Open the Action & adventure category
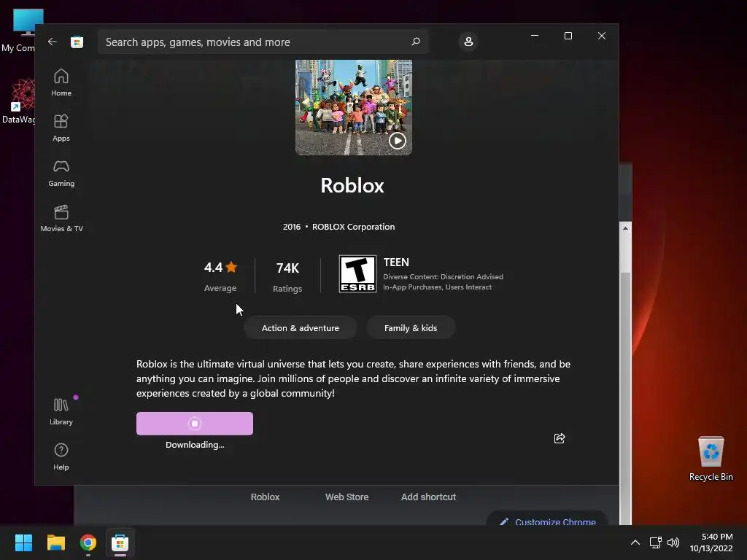The width and height of the screenshot is (747, 560). click(x=300, y=328)
